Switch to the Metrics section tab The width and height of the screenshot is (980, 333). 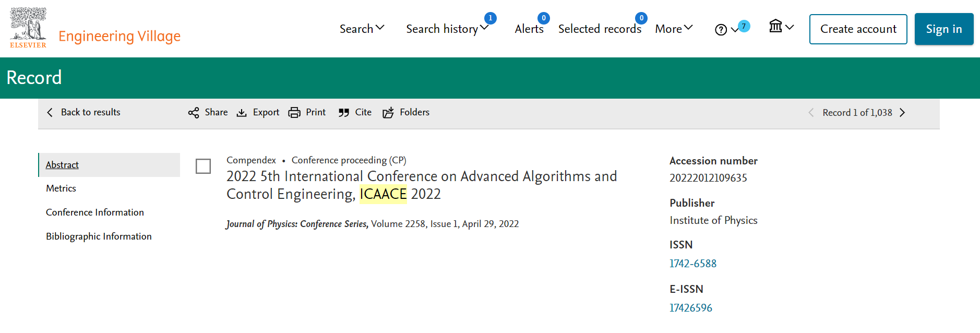[61, 188]
